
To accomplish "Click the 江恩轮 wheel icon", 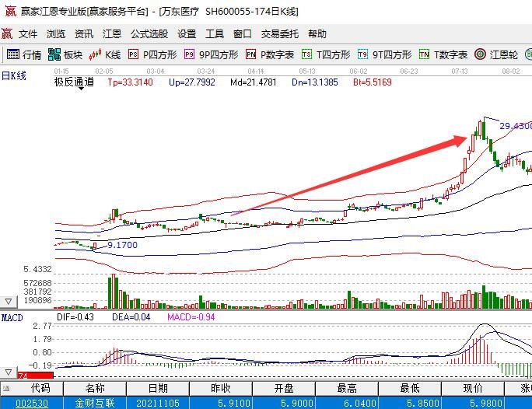I will point(480,54).
